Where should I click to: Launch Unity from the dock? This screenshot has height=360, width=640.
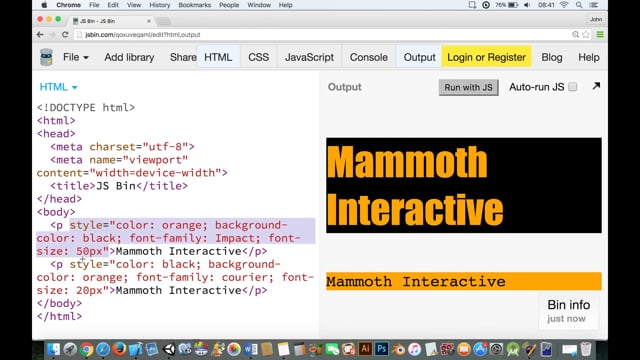tap(169, 349)
